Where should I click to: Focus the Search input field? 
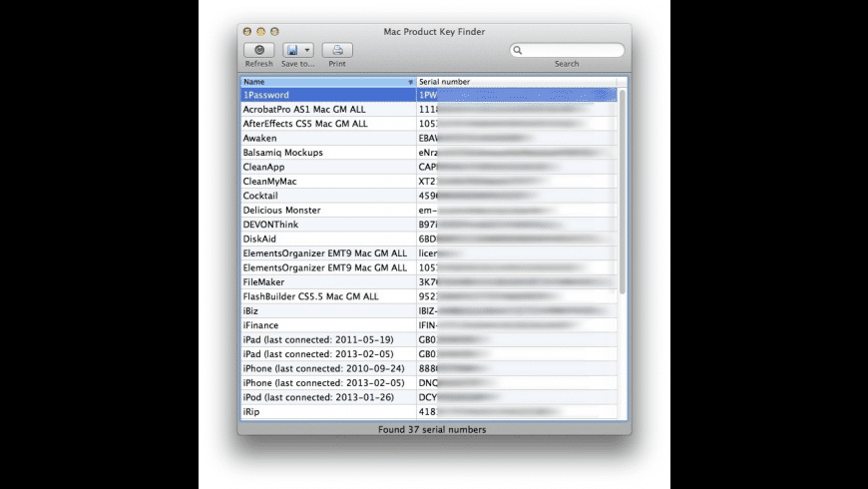click(x=567, y=50)
